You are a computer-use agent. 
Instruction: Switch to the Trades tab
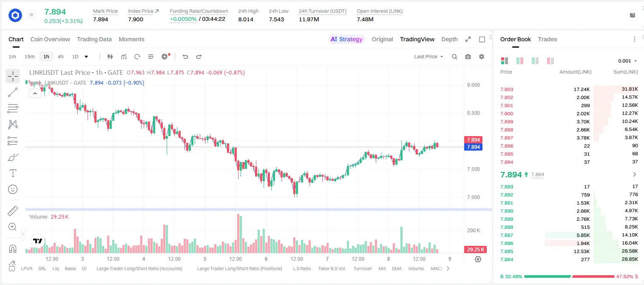pos(548,39)
